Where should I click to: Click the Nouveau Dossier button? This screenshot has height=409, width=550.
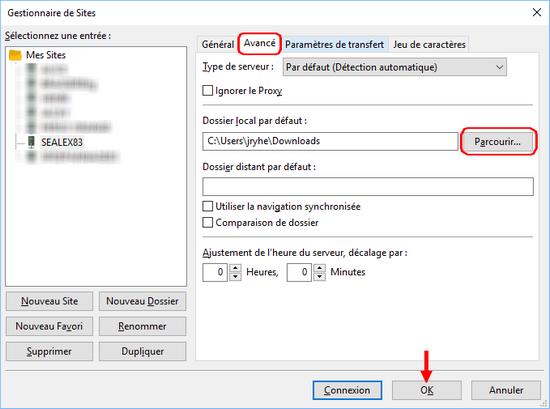(142, 301)
